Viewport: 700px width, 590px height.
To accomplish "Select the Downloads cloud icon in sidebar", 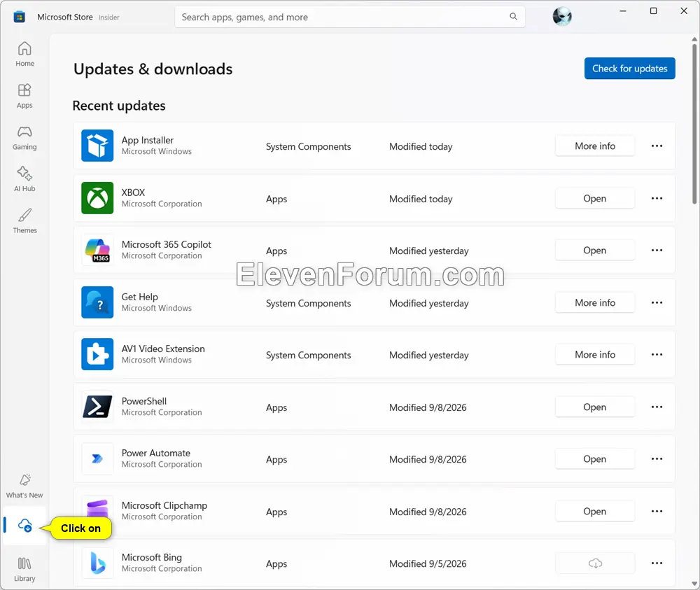I will pyautogui.click(x=25, y=526).
